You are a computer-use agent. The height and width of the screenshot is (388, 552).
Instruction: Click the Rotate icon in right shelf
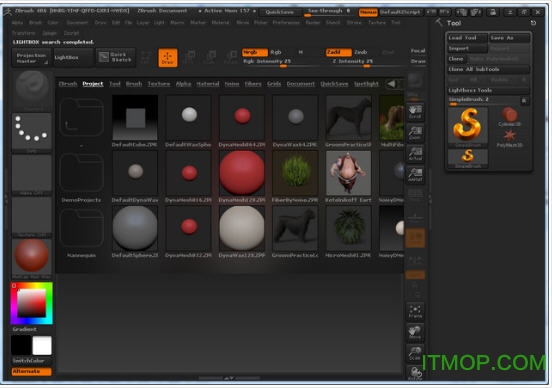click(x=415, y=373)
